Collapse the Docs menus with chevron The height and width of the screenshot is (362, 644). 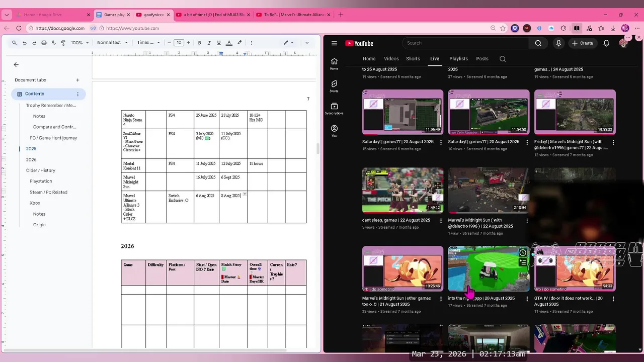[x=307, y=43]
